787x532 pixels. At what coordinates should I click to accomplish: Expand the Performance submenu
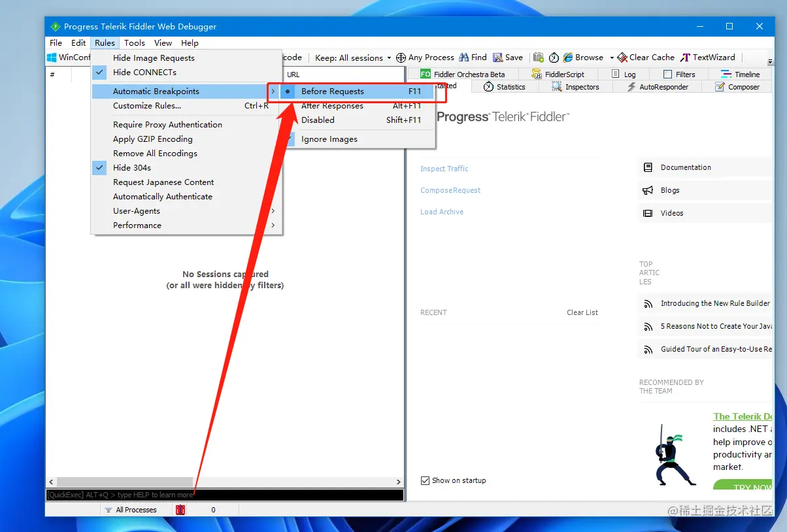[x=186, y=225]
